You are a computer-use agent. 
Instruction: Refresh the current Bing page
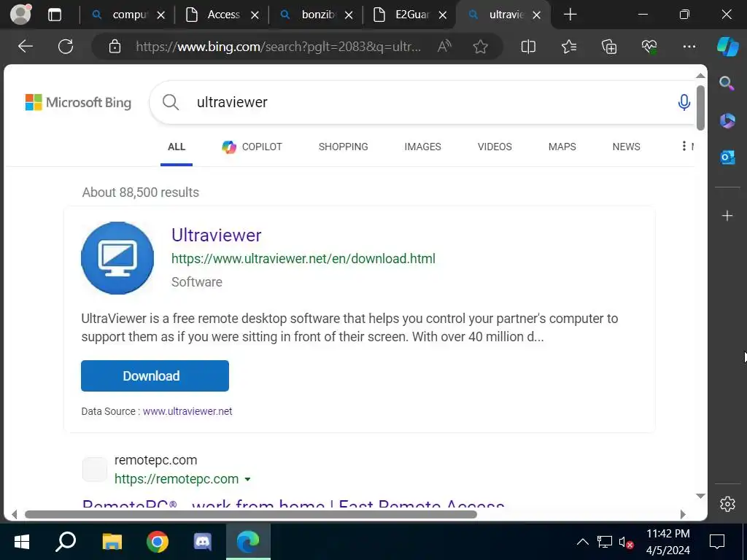(x=66, y=46)
